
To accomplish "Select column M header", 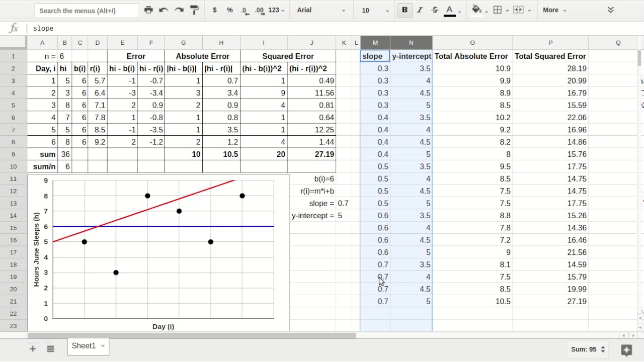I will 375,43.
